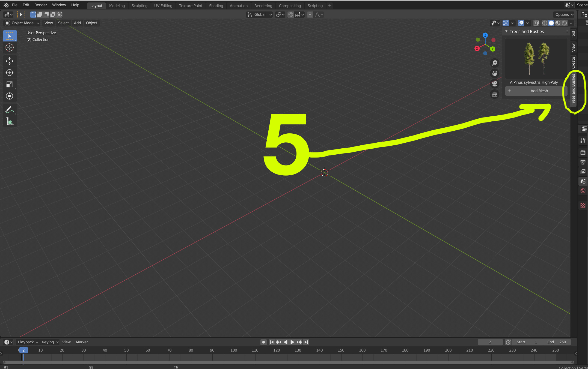
Task: Select the 3D Cursor tool
Action: [10, 47]
